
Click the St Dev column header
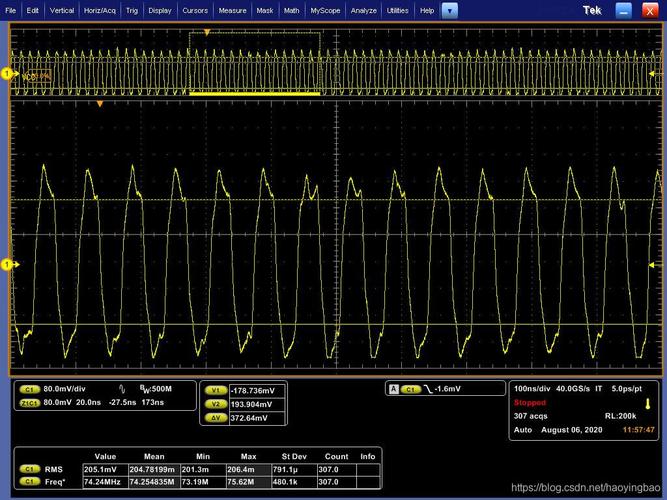coord(294,456)
